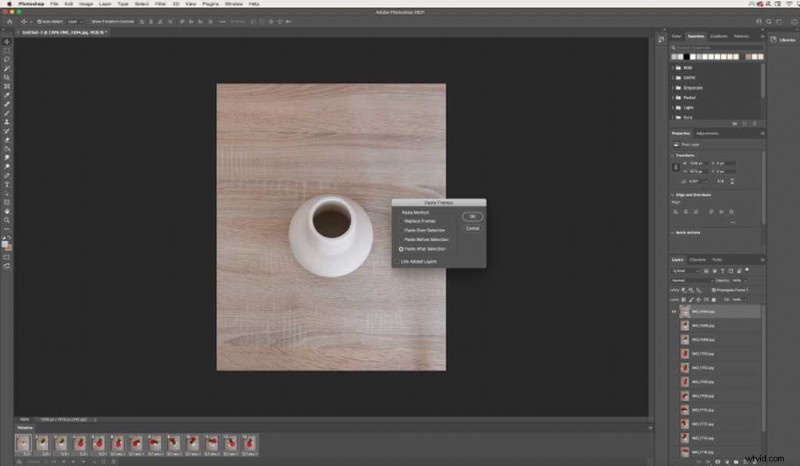Switch to the Adjustments tab
Viewport: 800px width, 466px height.
click(x=707, y=134)
